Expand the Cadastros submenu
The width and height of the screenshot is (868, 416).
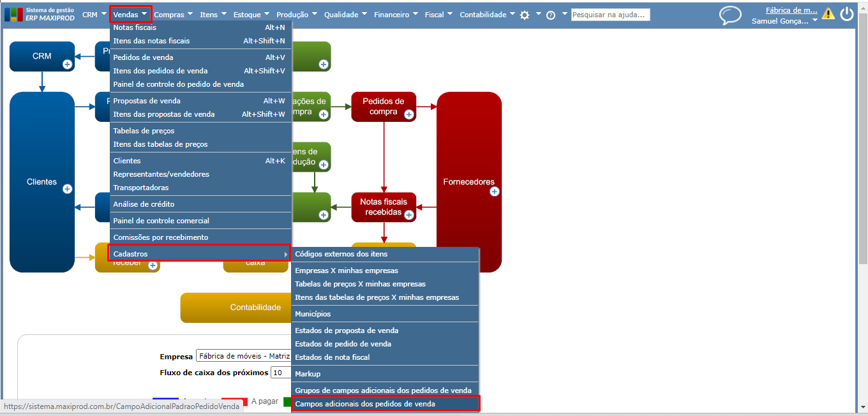[200, 254]
